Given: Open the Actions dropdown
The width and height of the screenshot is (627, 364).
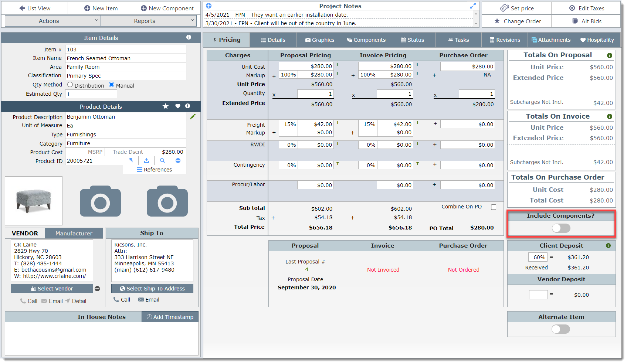Looking at the screenshot, I should [52, 21].
